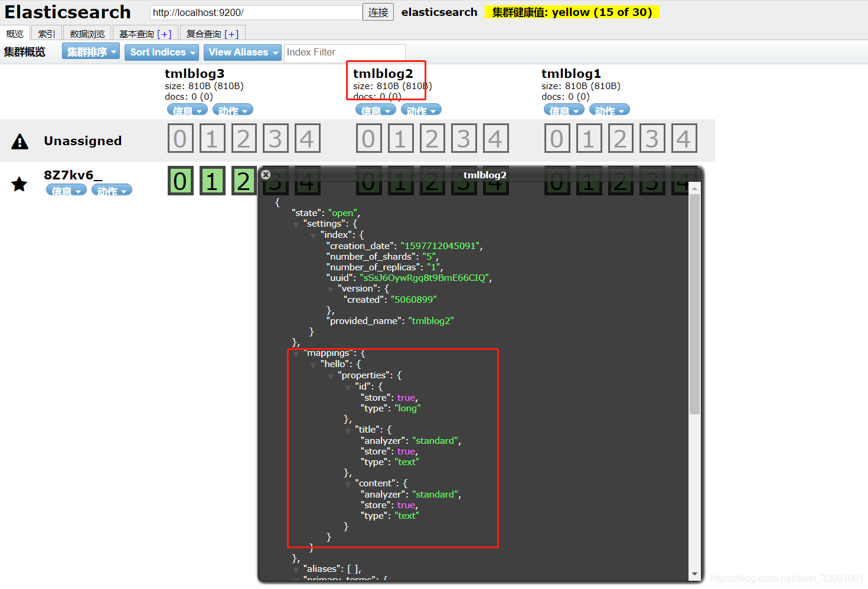Click the tmlblog3 index name
Viewport: 868px width, 589px height.
click(x=194, y=73)
